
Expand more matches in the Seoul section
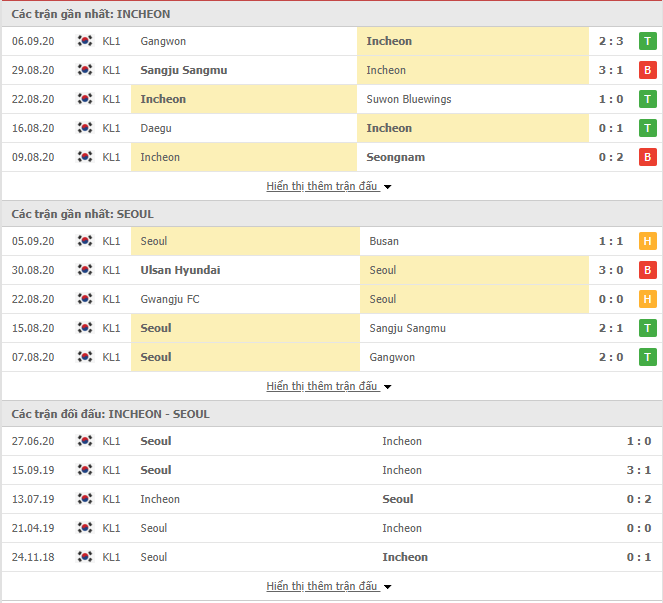point(329,386)
